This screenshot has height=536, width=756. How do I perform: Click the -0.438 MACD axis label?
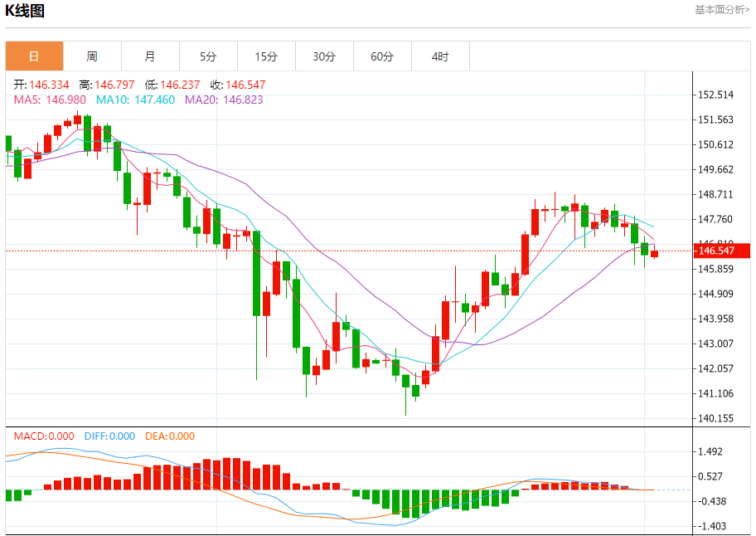pyautogui.click(x=712, y=501)
